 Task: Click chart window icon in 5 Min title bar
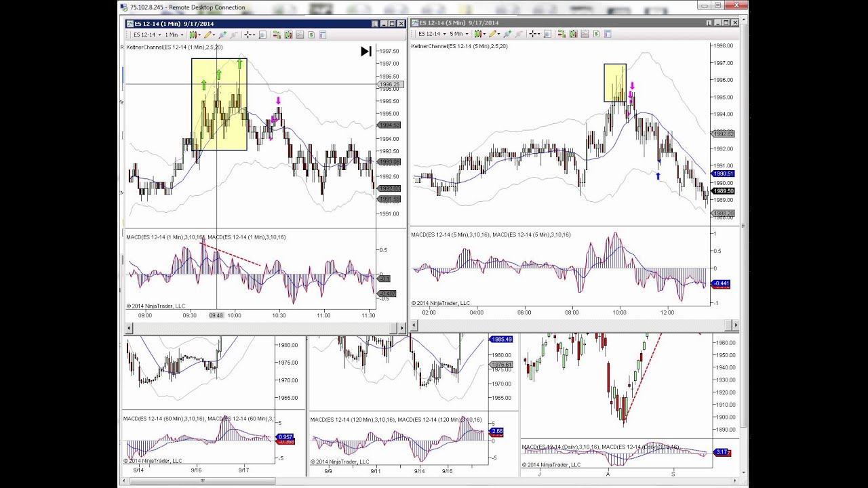click(x=415, y=22)
